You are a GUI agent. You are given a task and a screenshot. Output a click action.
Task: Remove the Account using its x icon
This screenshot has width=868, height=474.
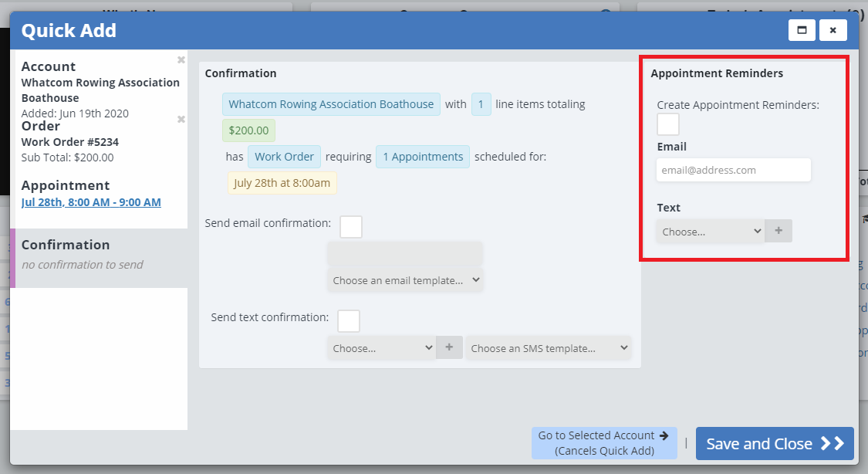[181, 60]
